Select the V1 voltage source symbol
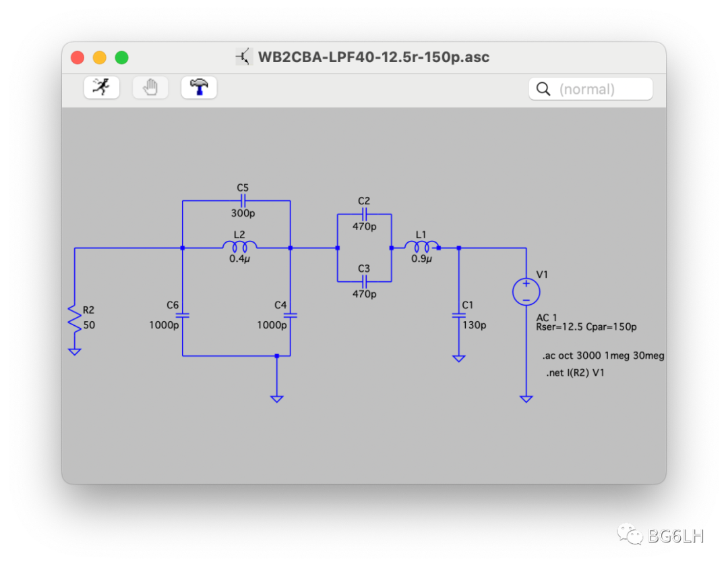 click(x=526, y=292)
